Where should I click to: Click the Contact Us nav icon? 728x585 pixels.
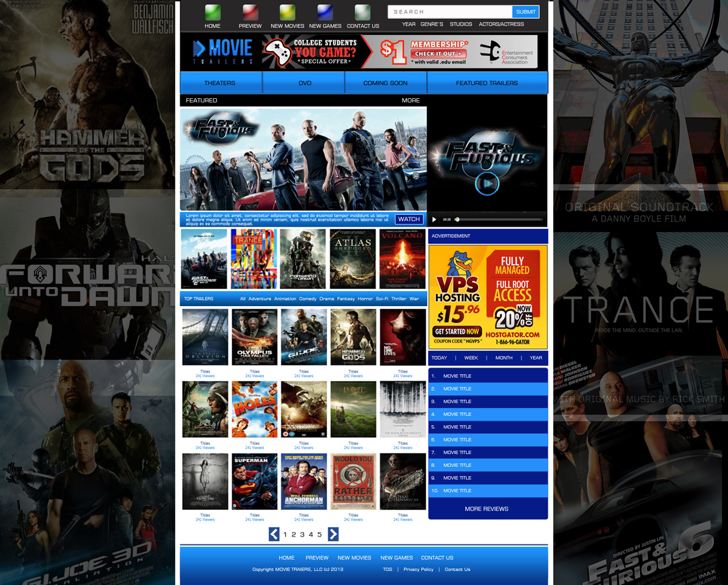click(363, 12)
